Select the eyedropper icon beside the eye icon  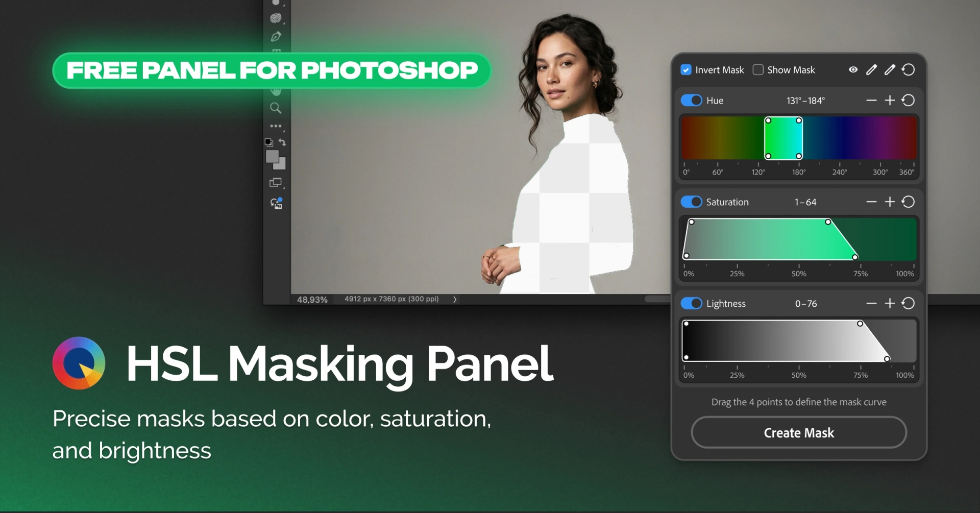(x=871, y=69)
